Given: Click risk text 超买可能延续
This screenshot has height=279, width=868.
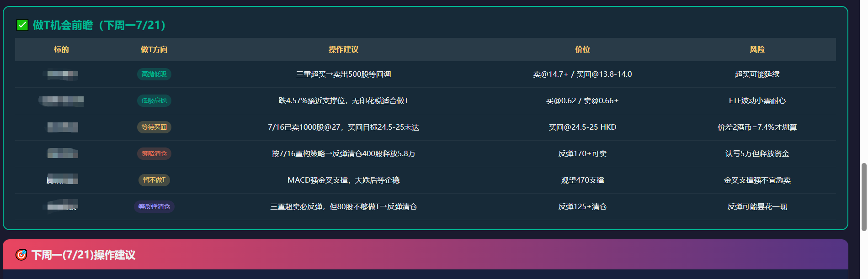Looking at the screenshot, I should pyautogui.click(x=757, y=74).
